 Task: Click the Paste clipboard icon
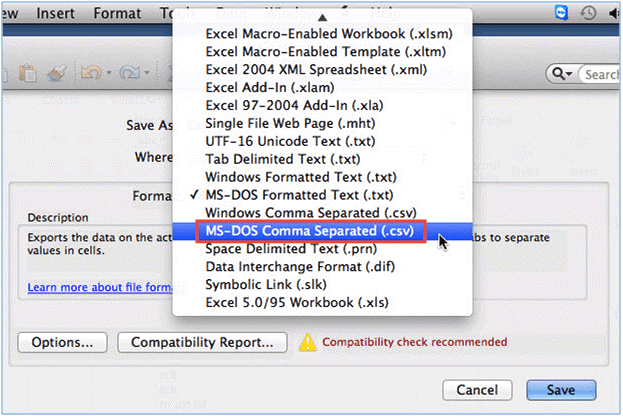31,73
